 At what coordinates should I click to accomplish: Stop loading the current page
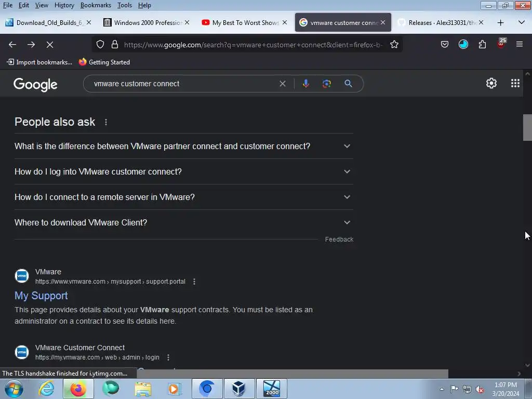click(50, 45)
